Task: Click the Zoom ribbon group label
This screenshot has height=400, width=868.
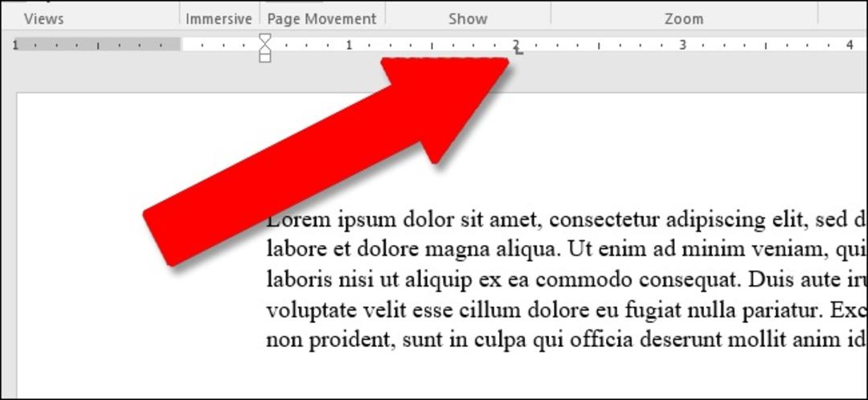Action: tap(684, 18)
